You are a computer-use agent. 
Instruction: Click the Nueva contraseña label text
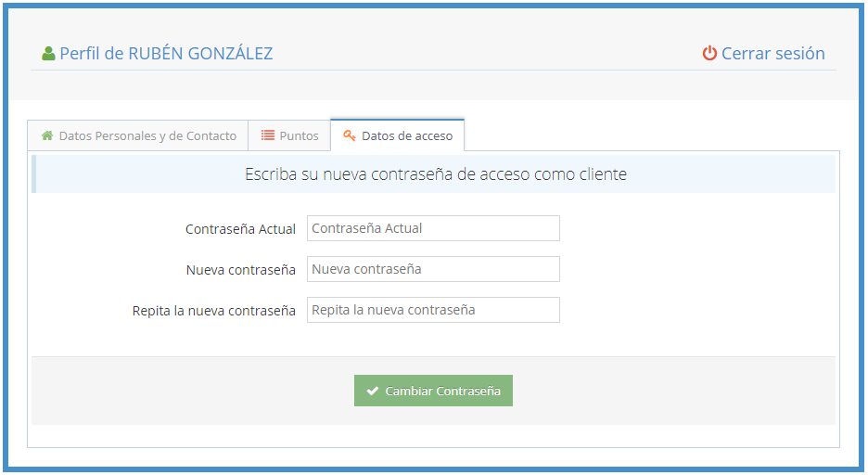240,270
